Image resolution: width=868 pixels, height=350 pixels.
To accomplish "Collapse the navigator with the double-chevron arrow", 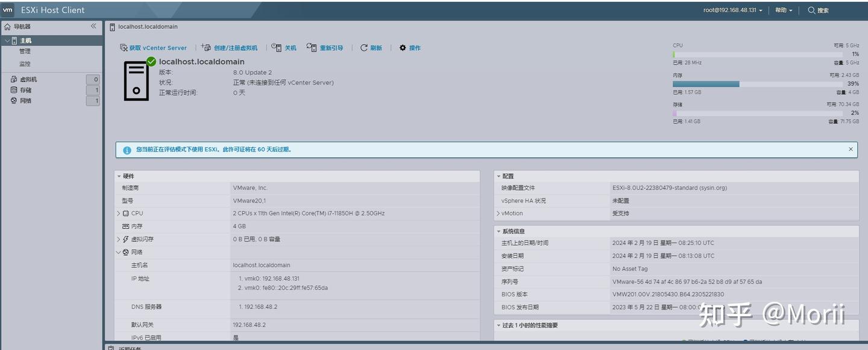I will 93,26.
